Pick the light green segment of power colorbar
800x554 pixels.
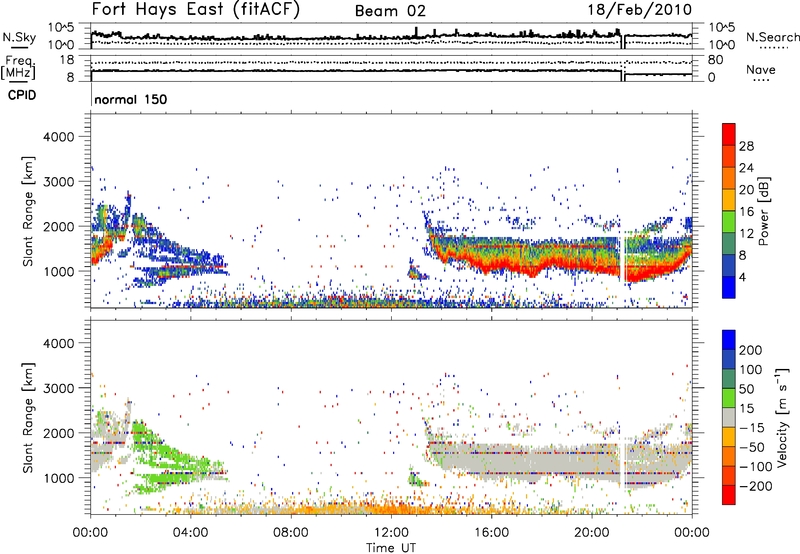tap(729, 222)
